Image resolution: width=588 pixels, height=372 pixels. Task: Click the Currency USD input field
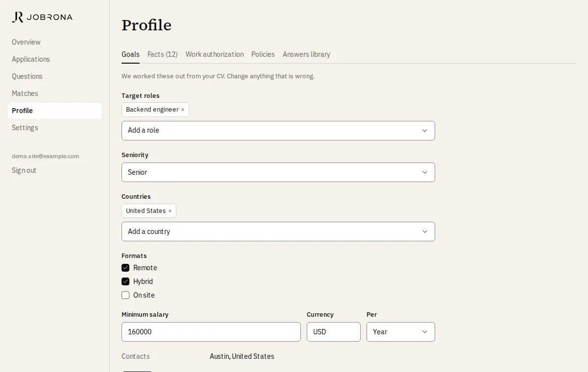click(334, 332)
